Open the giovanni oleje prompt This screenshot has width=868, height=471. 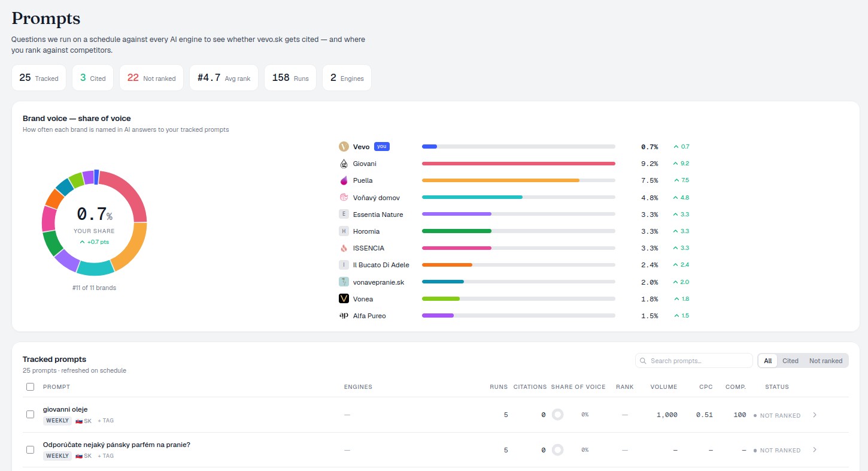65,410
